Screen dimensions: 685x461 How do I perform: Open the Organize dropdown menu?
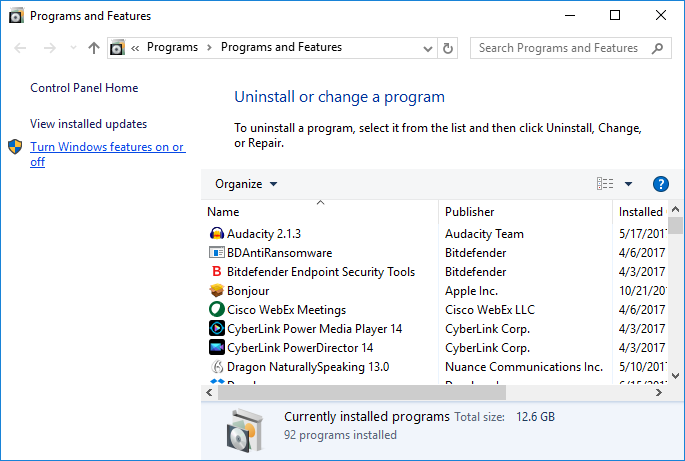(x=246, y=184)
